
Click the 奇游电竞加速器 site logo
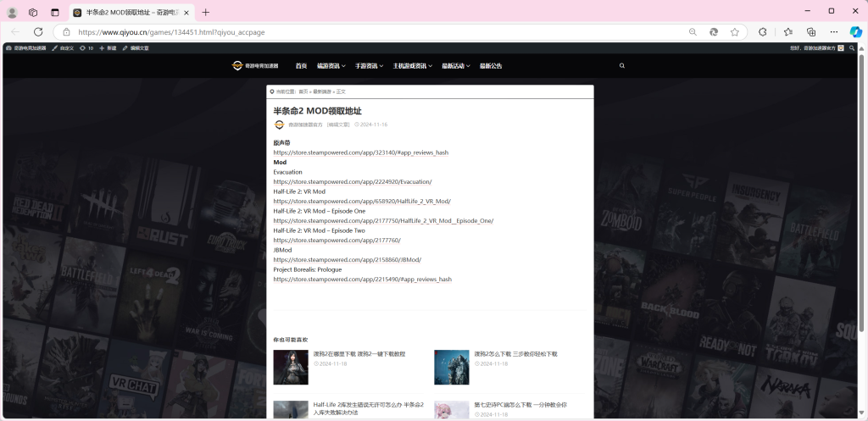coord(255,66)
